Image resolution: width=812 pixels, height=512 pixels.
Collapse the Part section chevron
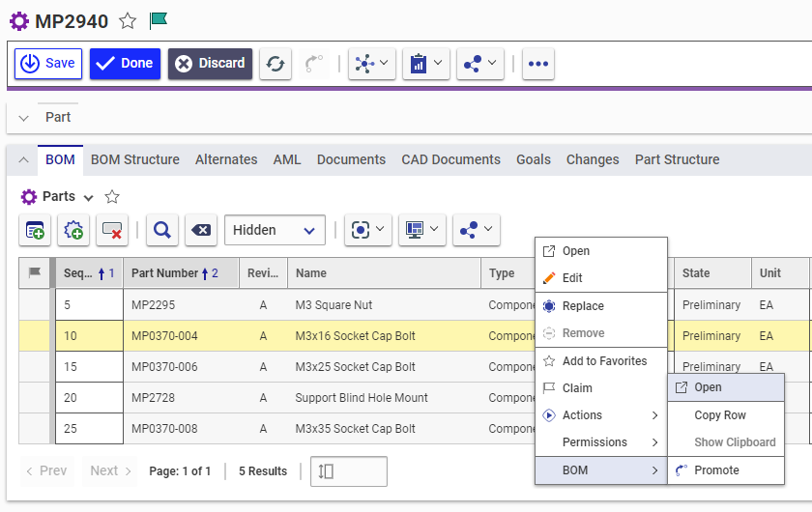[23, 118]
